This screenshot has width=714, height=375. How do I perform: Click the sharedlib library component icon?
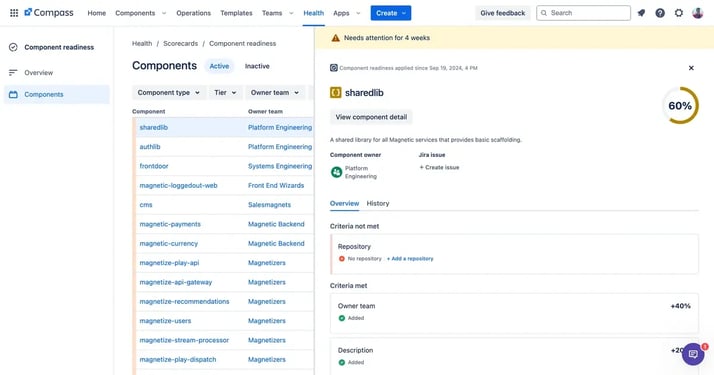click(336, 92)
